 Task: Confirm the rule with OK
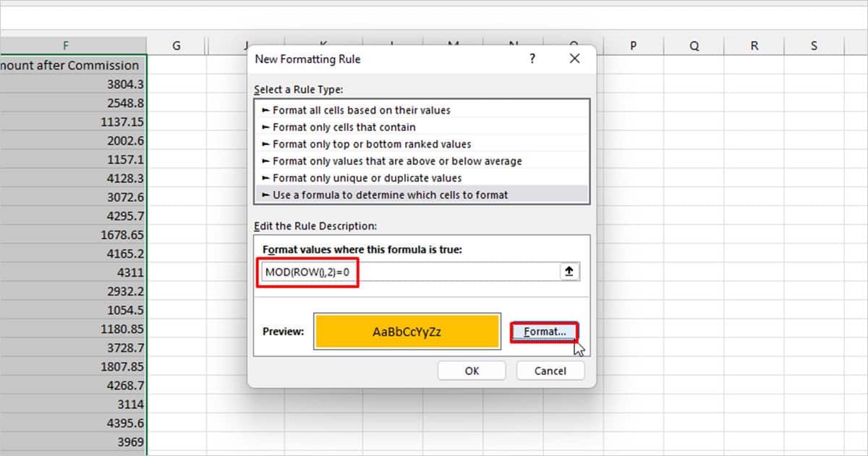click(471, 370)
